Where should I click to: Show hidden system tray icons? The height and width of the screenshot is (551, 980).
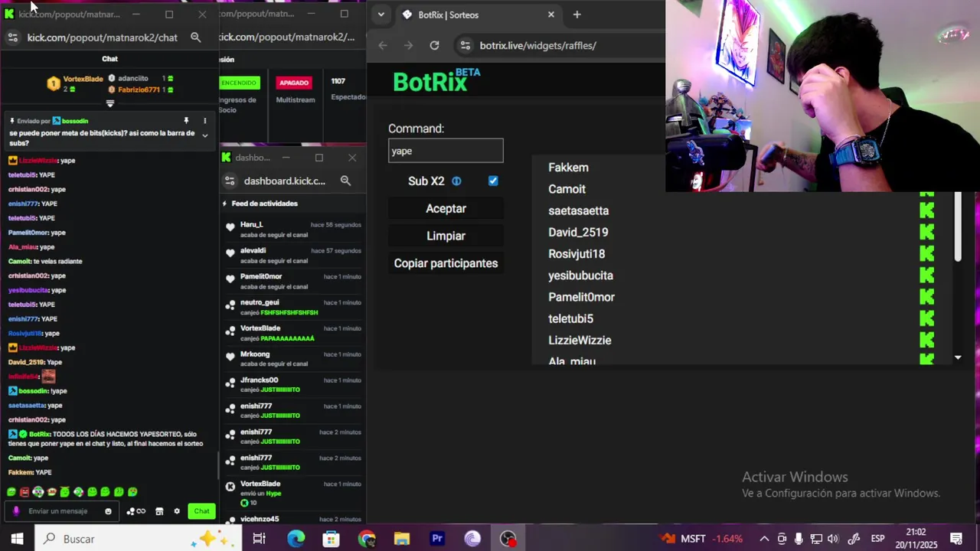click(764, 539)
